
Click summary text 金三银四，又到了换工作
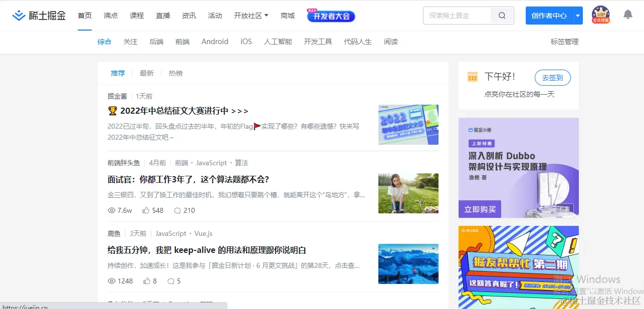[237, 195]
